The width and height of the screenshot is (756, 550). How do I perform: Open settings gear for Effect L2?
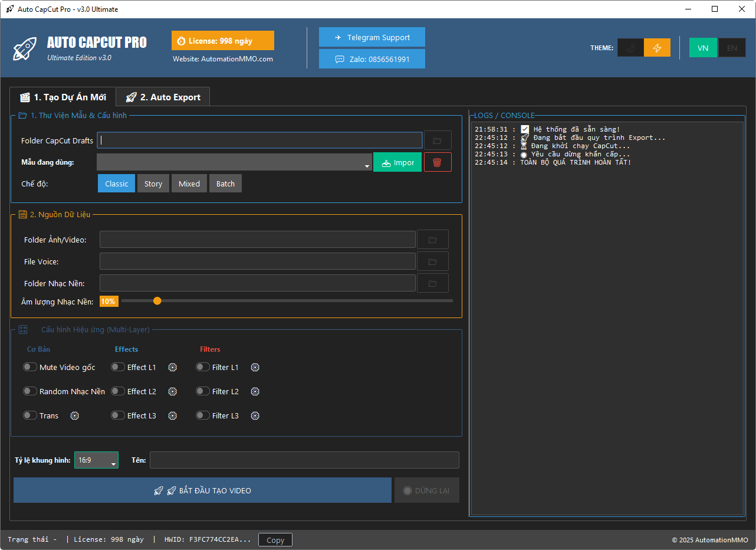173,391
